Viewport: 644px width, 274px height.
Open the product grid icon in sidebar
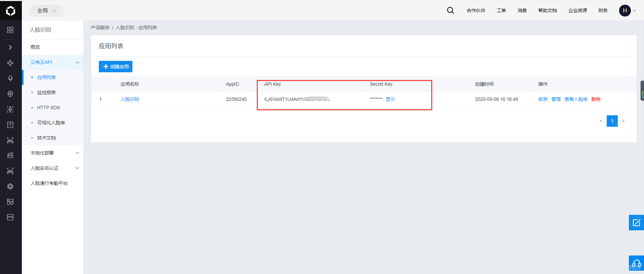point(10,30)
